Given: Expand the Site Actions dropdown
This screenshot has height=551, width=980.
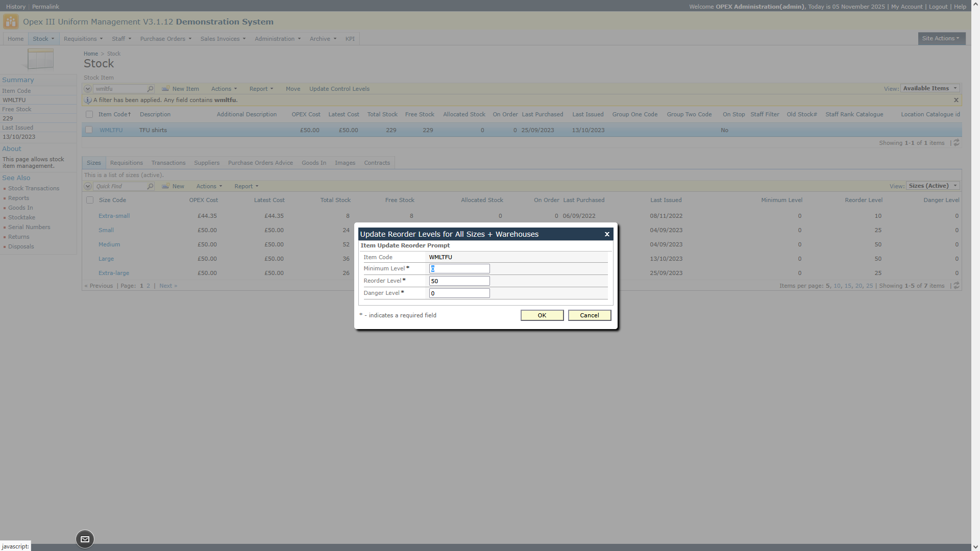Looking at the screenshot, I should (941, 38).
